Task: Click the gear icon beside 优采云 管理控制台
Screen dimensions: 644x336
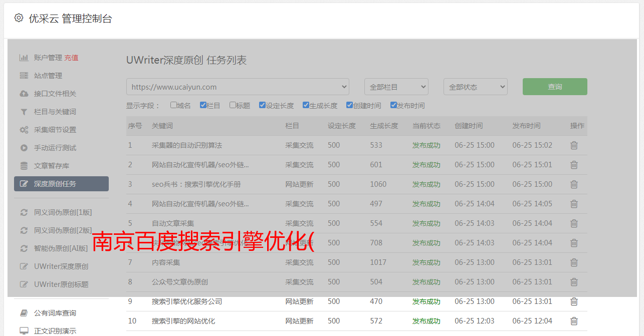Action: [x=19, y=18]
